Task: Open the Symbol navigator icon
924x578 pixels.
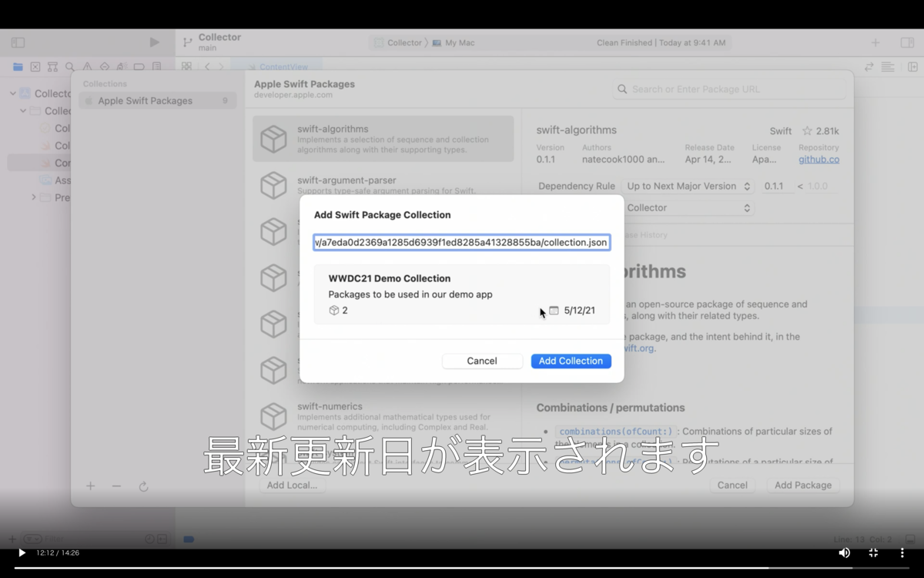Action: point(52,67)
